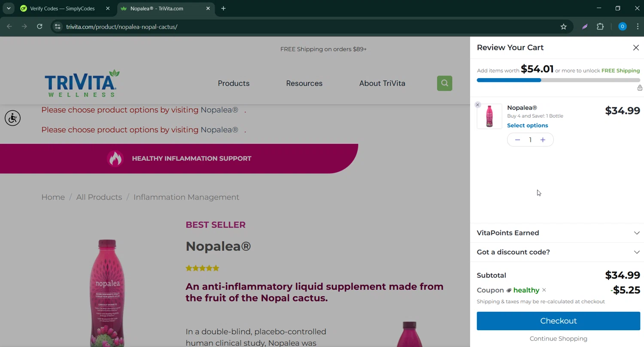Click the first Nopalea link in error message
The width and height of the screenshot is (644, 347).
coord(219,110)
